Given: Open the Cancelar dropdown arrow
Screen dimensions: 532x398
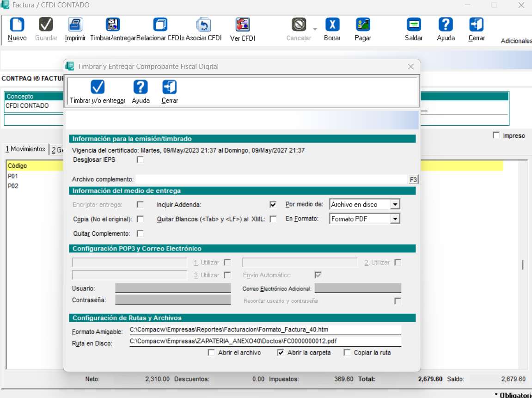Looking at the screenshot, I should (315, 29).
